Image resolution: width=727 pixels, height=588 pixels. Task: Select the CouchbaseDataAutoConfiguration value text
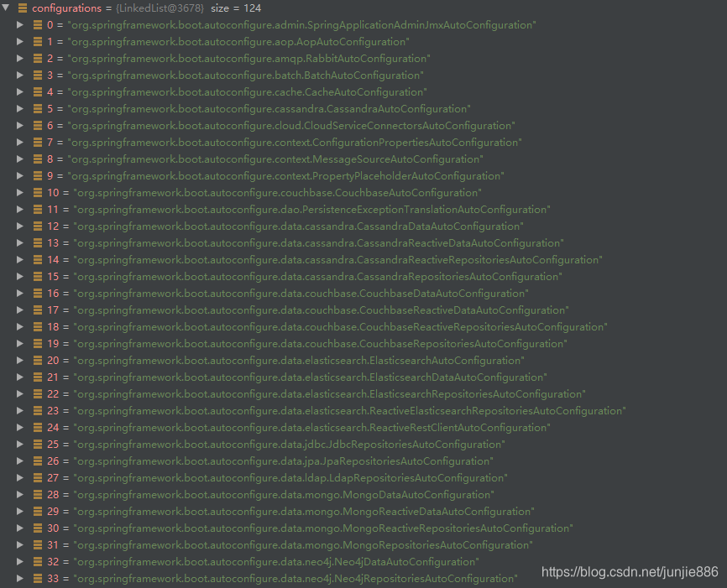coord(301,294)
